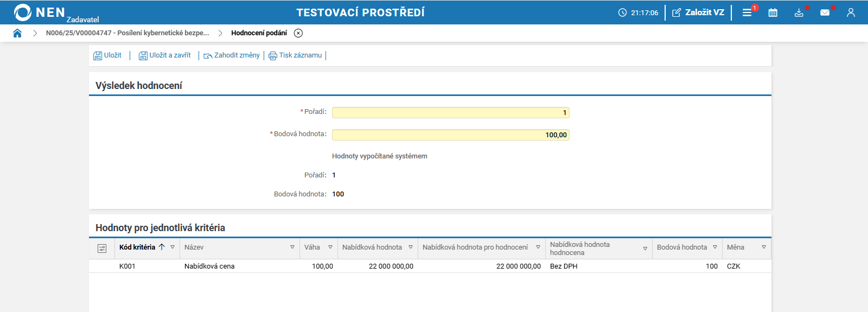868x312 pixels.
Task: Open filter for Nabídková hodnota pro hodnocení
Action: 538,247
